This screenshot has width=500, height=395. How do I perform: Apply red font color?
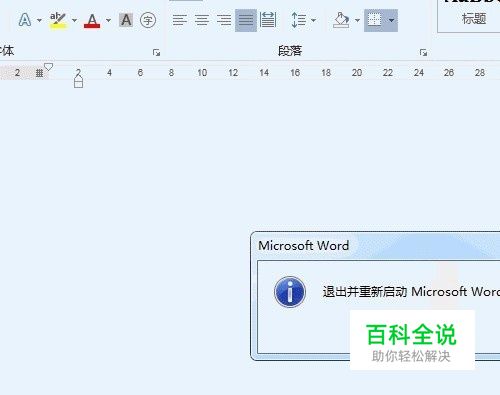(92, 21)
